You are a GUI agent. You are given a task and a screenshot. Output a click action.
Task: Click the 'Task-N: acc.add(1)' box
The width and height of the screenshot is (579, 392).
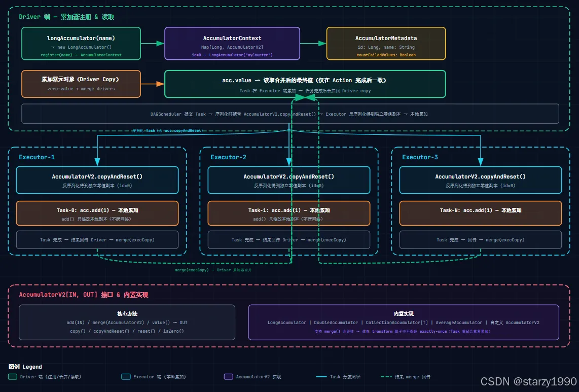tap(481, 213)
